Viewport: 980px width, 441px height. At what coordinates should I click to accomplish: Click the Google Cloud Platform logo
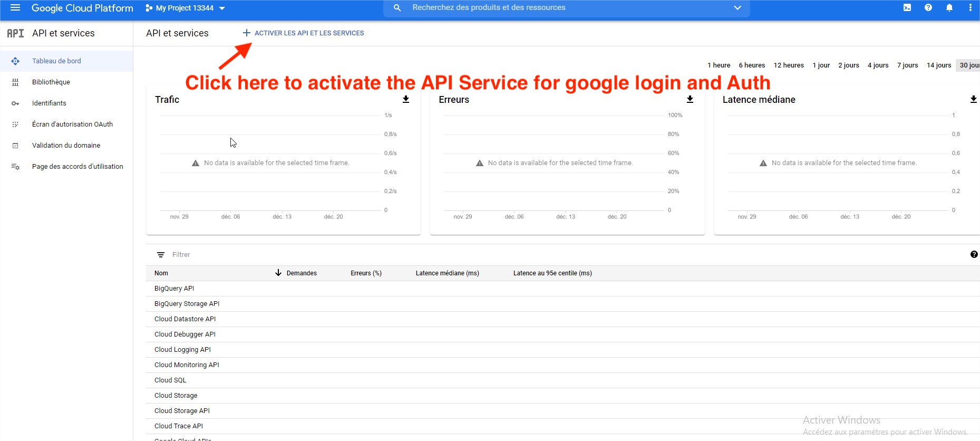[x=82, y=8]
